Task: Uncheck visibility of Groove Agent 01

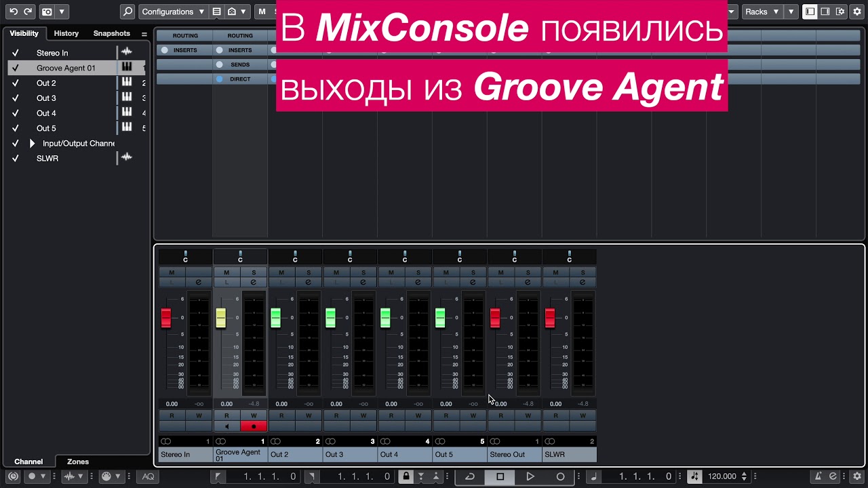Action: (x=15, y=68)
